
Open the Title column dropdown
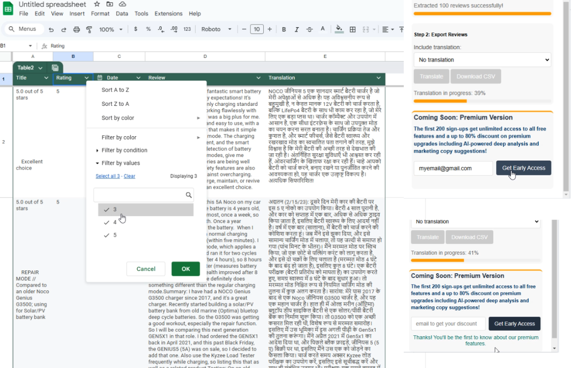pyautogui.click(x=46, y=78)
